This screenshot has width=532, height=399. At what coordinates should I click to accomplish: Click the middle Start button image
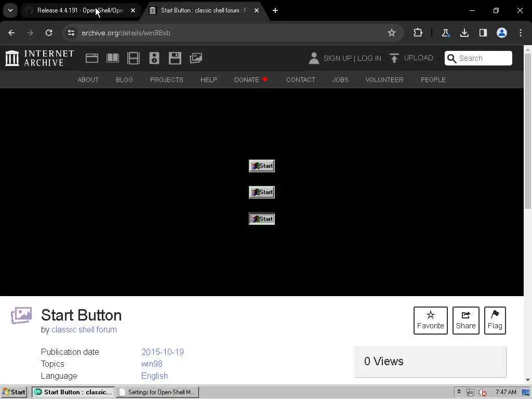click(262, 192)
